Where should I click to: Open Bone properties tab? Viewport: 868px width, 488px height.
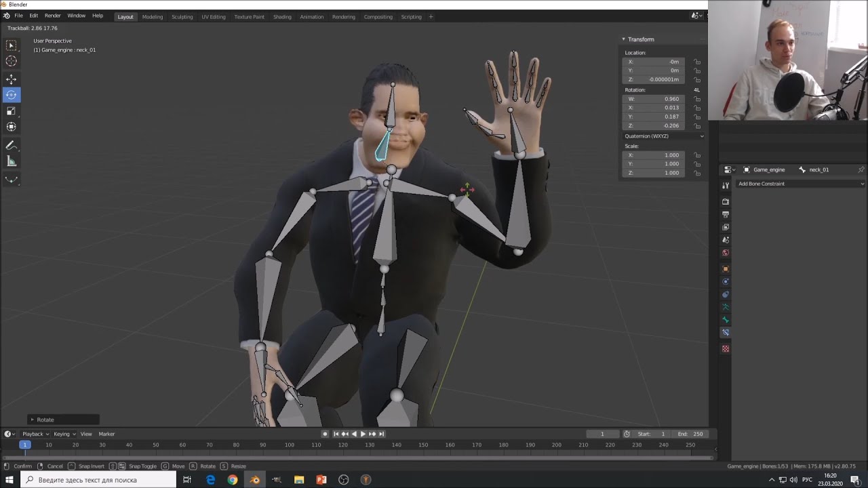726,319
